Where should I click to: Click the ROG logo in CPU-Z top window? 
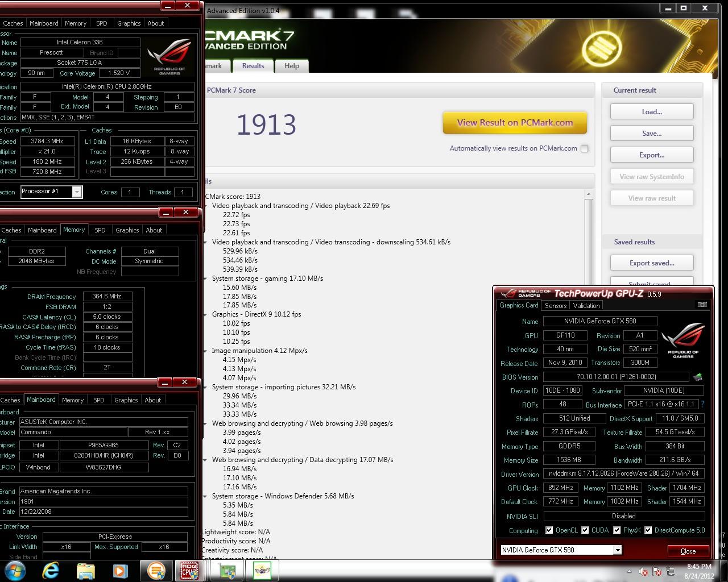click(169, 57)
